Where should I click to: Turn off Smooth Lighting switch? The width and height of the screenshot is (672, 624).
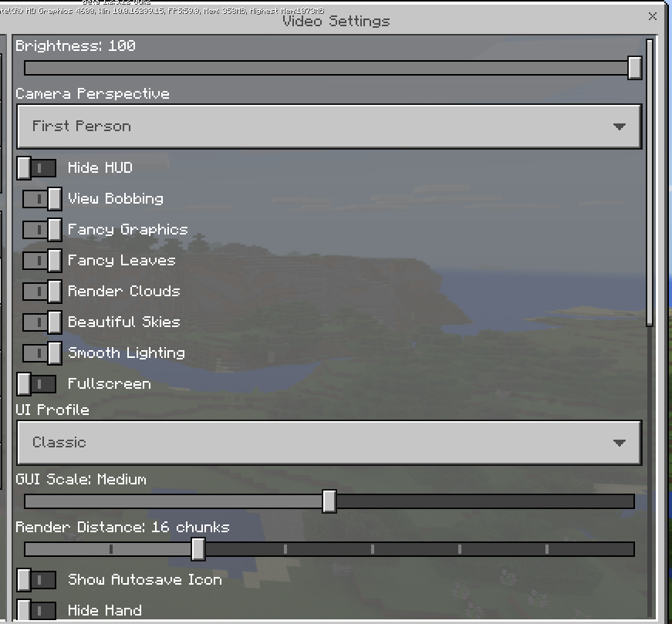(42, 352)
